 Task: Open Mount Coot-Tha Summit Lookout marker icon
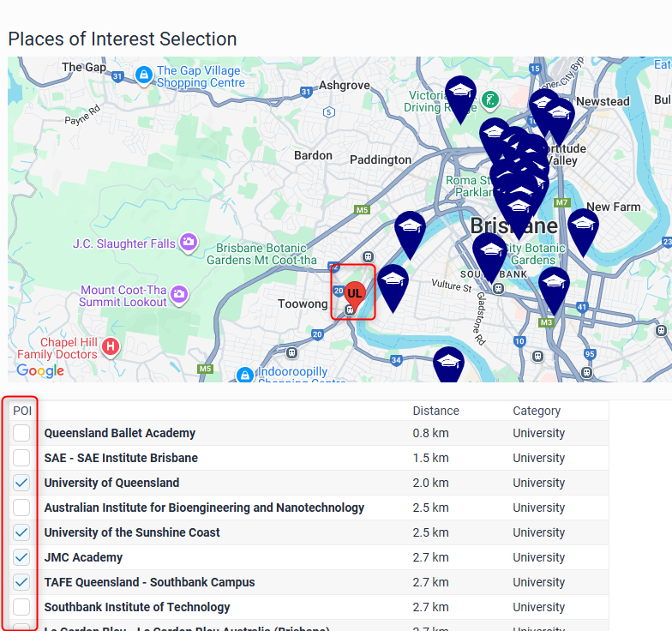(x=179, y=295)
